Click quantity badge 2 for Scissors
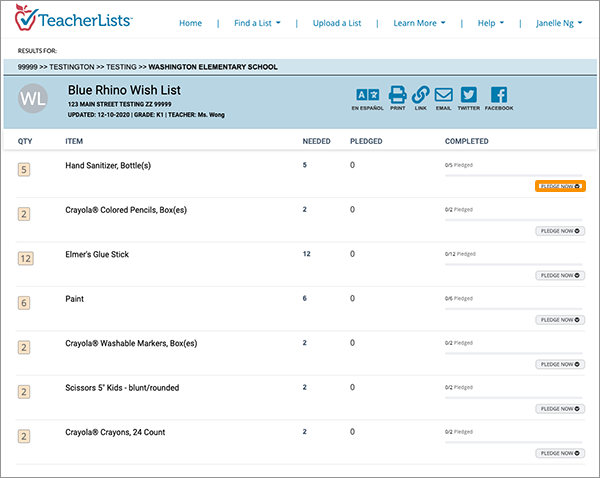Screen dimensions: 600x478 point(24,392)
